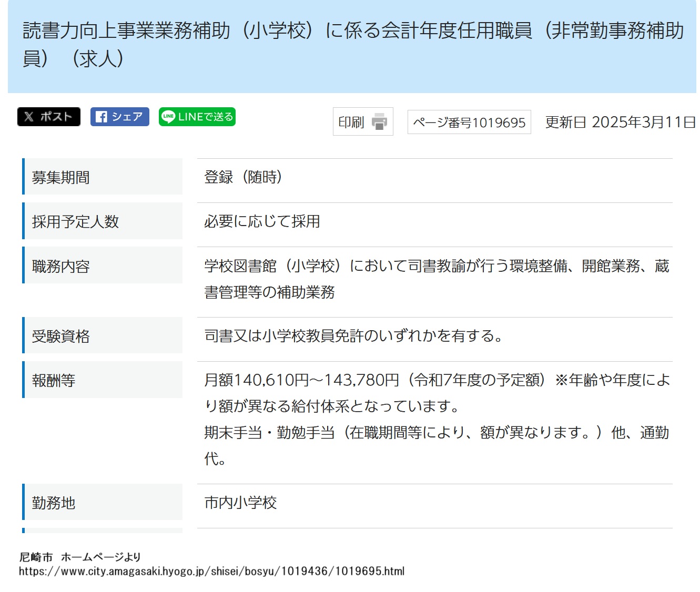Share the page via LINEで送る text

[205, 117]
